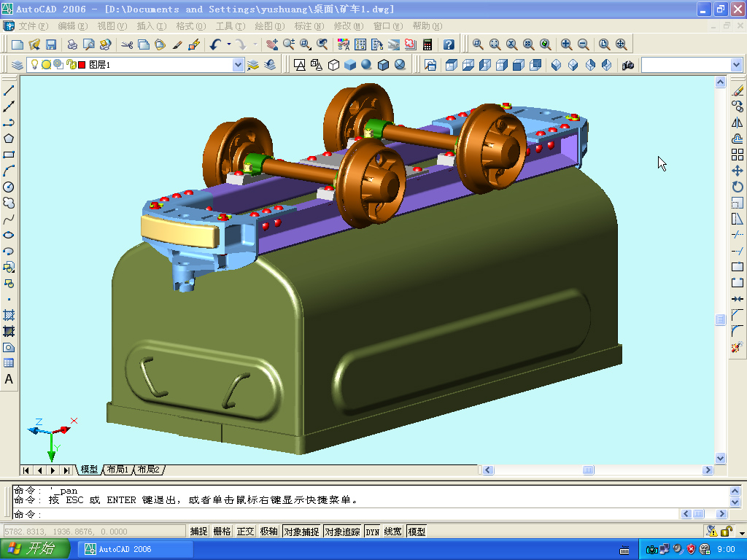Click the Zoom In plus magnifier
The width and height of the screenshot is (747, 560).
[566, 44]
